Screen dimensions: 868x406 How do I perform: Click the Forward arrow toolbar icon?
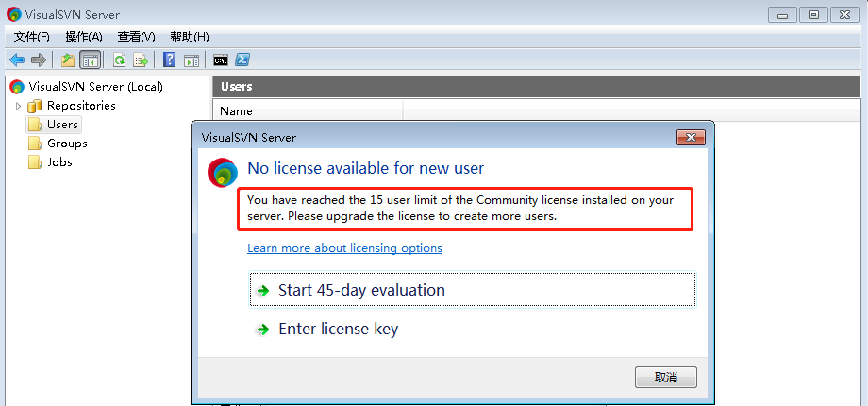[38, 59]
